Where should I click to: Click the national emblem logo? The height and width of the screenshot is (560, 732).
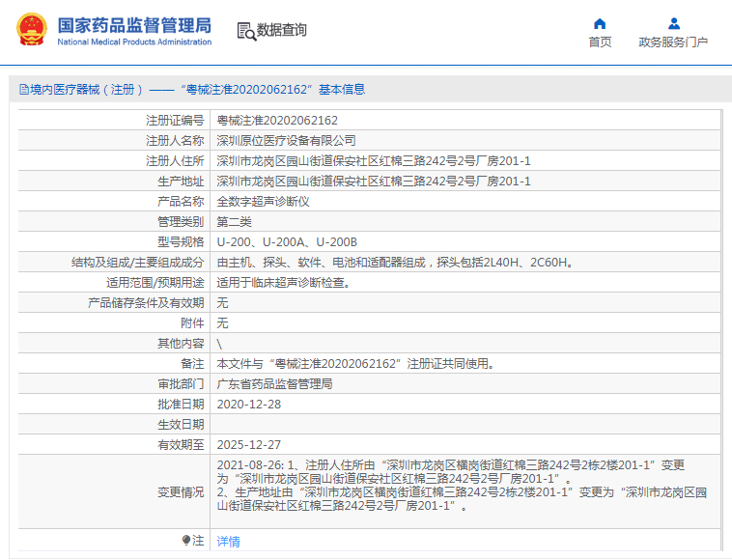(x=32, y=29)
